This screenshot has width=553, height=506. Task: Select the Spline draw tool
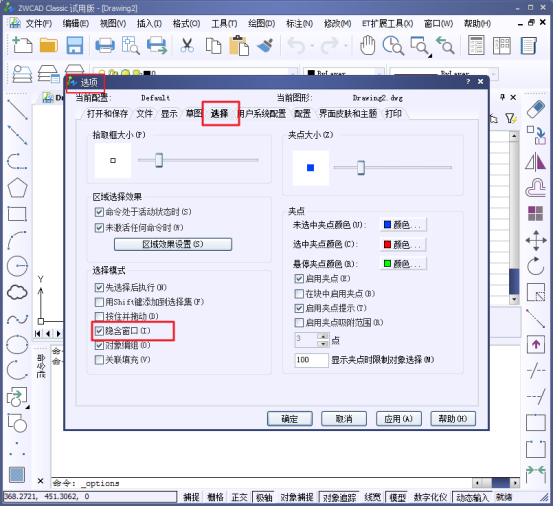pos(17,319)
